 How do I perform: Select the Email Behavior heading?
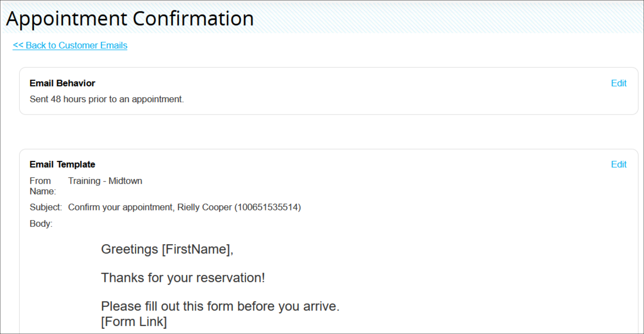(x=62, y=83)
